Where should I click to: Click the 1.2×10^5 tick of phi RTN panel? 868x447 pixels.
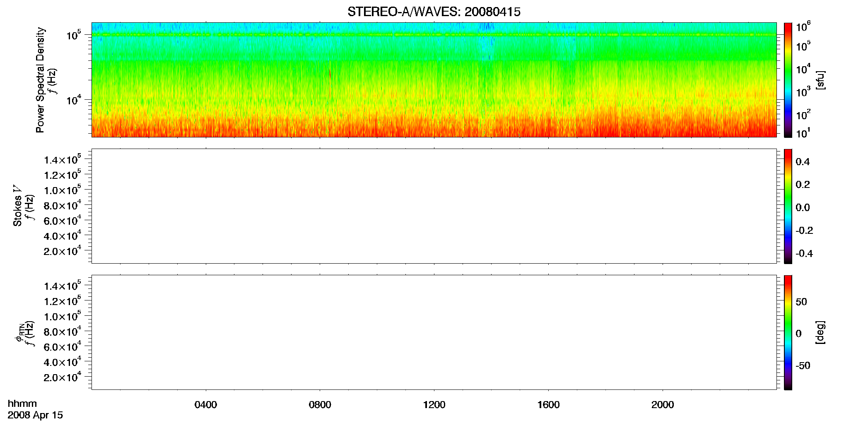pyautogui.click(x=62, y=301)
